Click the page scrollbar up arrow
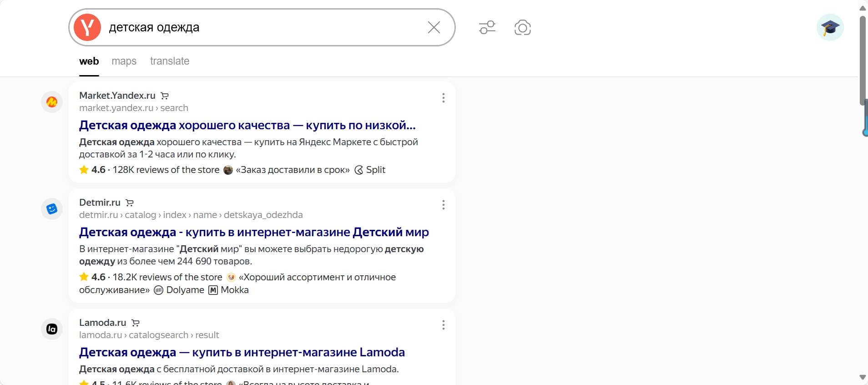Screen dimensions: 868x385 tap(863, 8)
